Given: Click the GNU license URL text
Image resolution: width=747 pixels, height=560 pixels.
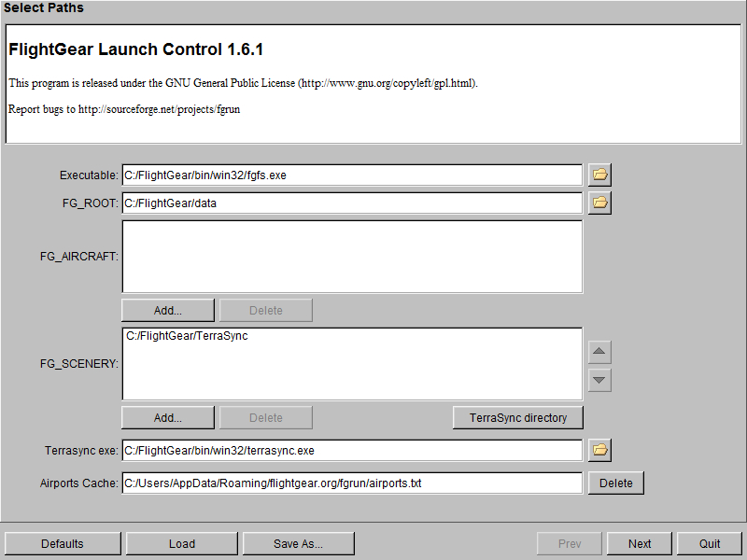Looking at the screenshot, I should pyautogui.click(x=388, y=83).
